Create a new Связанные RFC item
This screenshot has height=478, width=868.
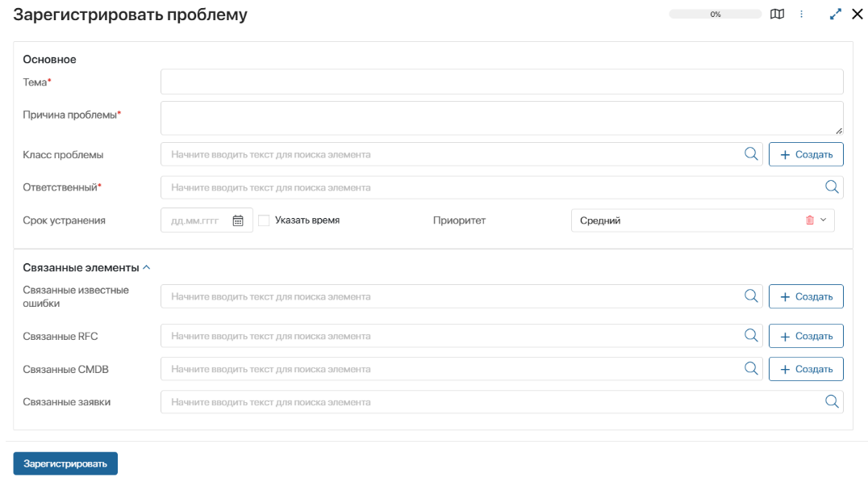pos(806,336)
